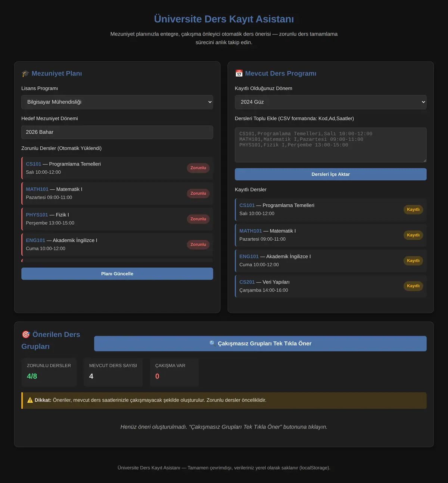Click the calendar icon beside Mevcut Ders Programı
Image resolution: width=448 pixels, height=483 pixels.
(239, 74)
